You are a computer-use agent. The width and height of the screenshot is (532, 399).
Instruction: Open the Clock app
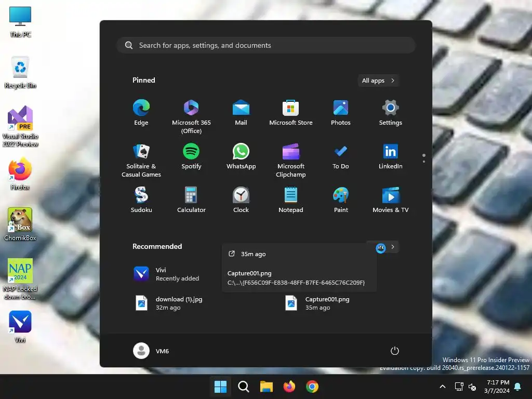pyautogui.click(x=241, y=200)
